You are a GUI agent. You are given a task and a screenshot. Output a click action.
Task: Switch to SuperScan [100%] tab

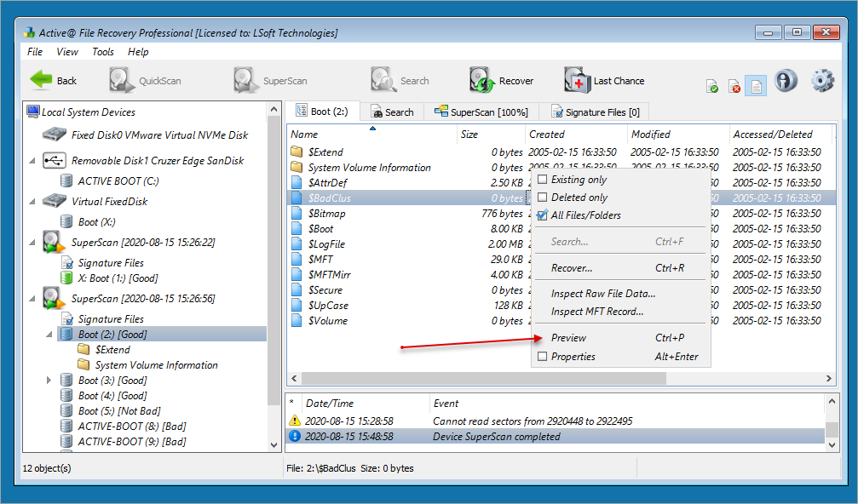click(x=481, y=112)
